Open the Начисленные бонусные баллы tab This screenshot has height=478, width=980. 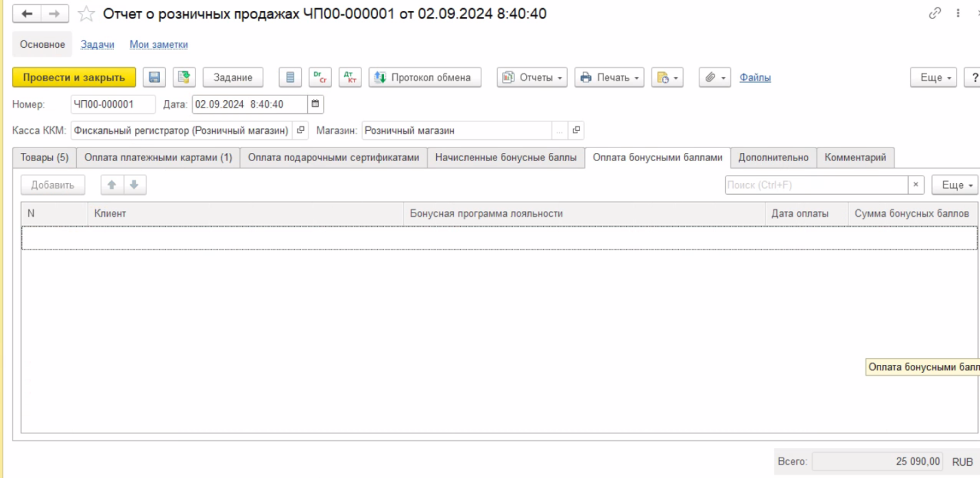tap(506, 158)
